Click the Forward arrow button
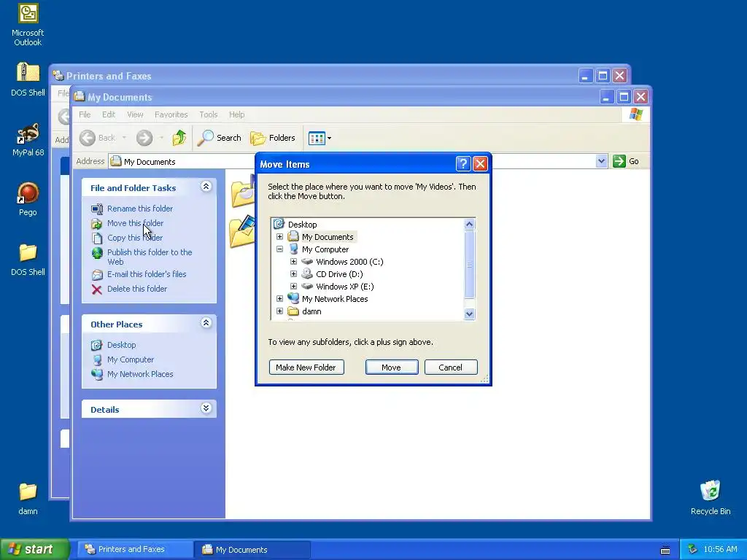This screenshot has width=747, height=560. pos(144,138)
